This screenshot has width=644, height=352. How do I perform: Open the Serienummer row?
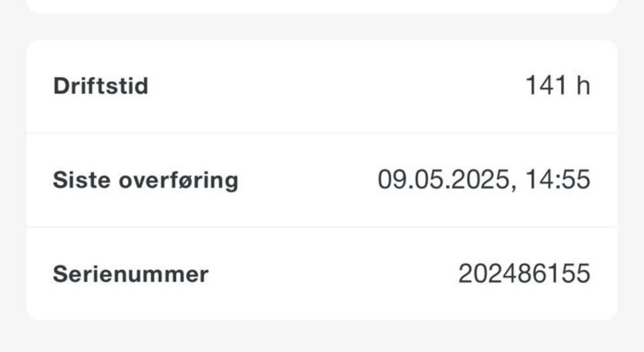[322, 274]
